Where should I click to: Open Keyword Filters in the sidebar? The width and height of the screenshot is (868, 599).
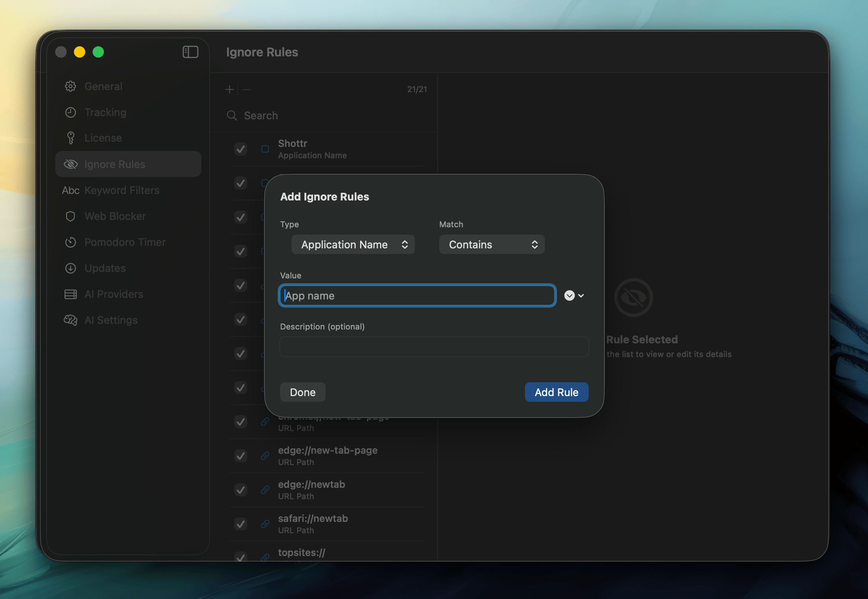click(x=121, y=190)
